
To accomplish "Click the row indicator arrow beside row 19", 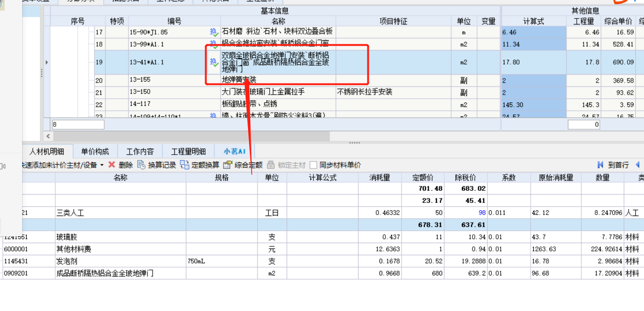I will (47, 62).
